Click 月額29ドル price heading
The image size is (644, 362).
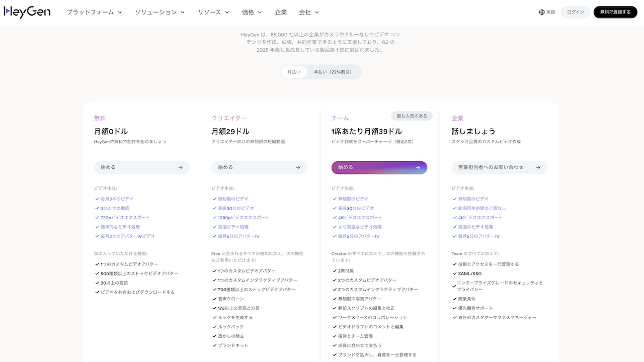point(230,131)
